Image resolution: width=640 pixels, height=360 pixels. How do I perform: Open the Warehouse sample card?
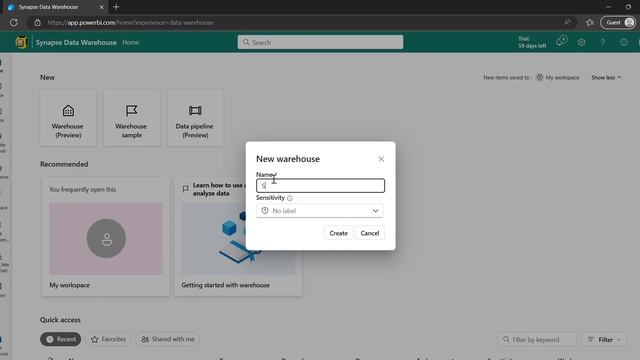[x=131, y=118]
